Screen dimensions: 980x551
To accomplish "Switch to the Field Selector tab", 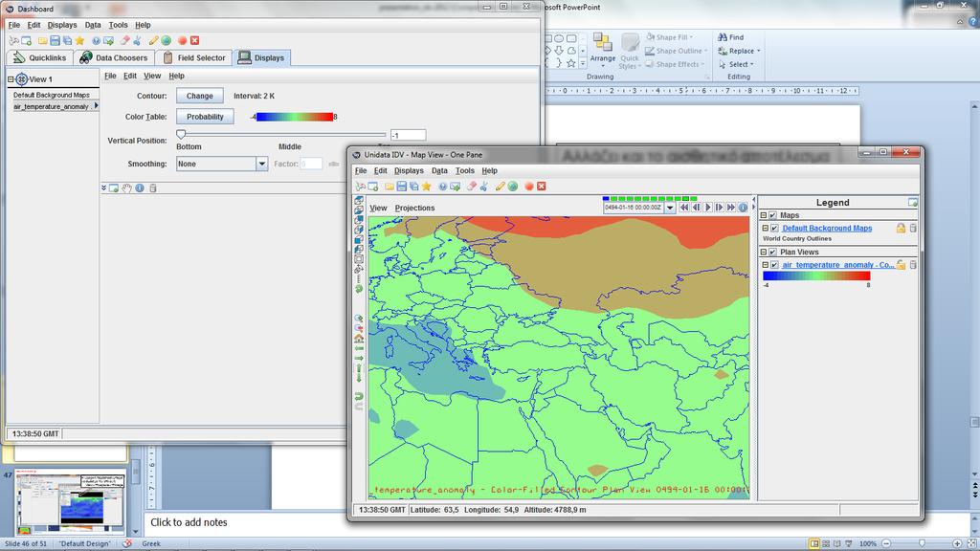I will tap(194, 57).
